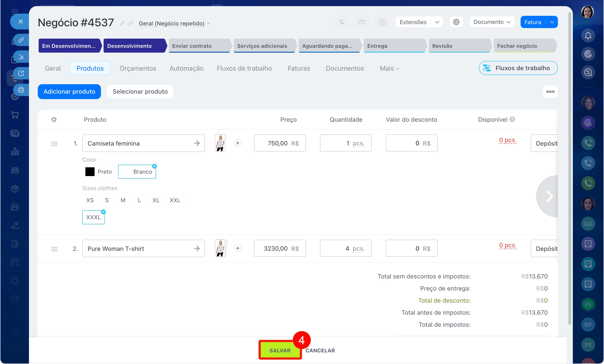Click the email envelope icon in header
The image size is (604, 364).
[362, 22]
